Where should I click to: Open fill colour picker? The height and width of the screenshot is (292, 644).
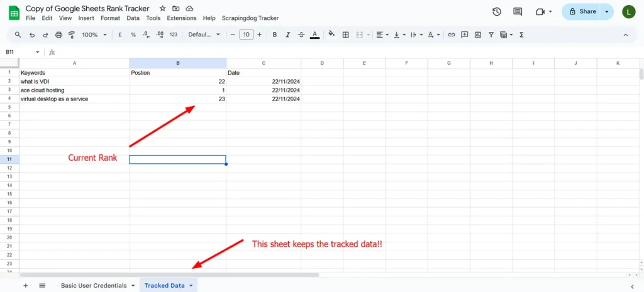[x=331, y=35]
